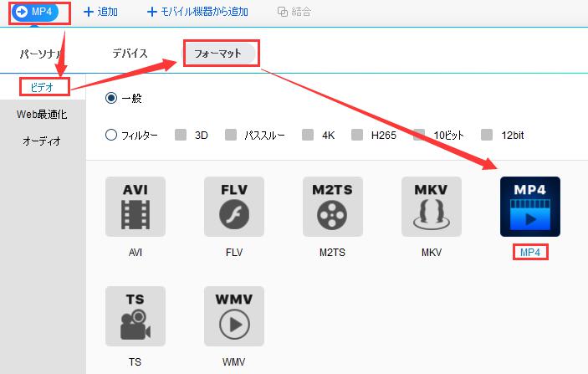Click the arrow icon in MP4 button
This screenshot has height=374, width=588.
(x=22, y=12)
